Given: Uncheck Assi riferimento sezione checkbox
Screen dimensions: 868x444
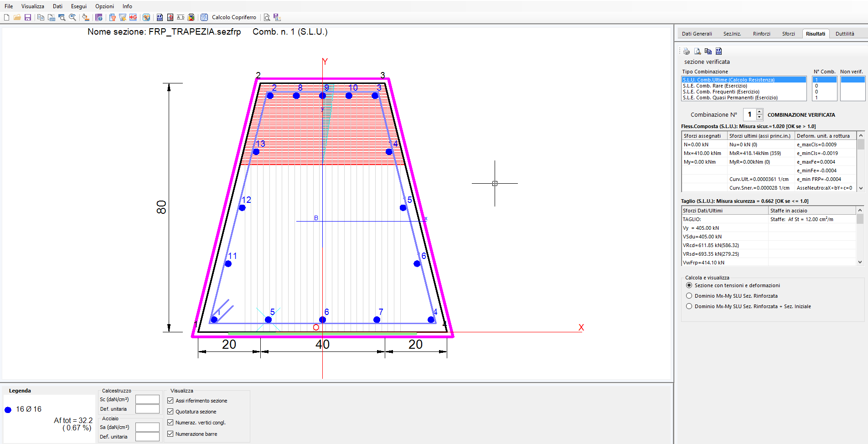Looking at the screenshot, I should 170,401.
